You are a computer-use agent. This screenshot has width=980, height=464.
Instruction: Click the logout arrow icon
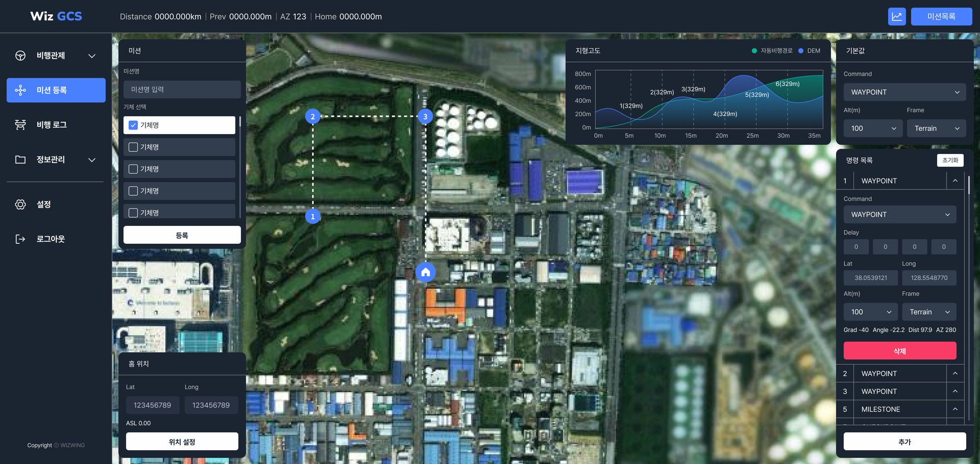point(20,239)
